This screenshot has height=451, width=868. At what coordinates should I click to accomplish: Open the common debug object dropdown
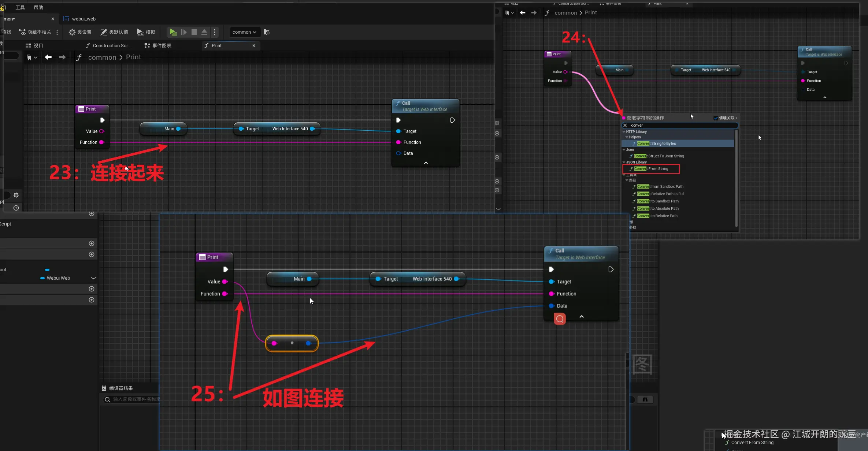click(x=244, y=32)
